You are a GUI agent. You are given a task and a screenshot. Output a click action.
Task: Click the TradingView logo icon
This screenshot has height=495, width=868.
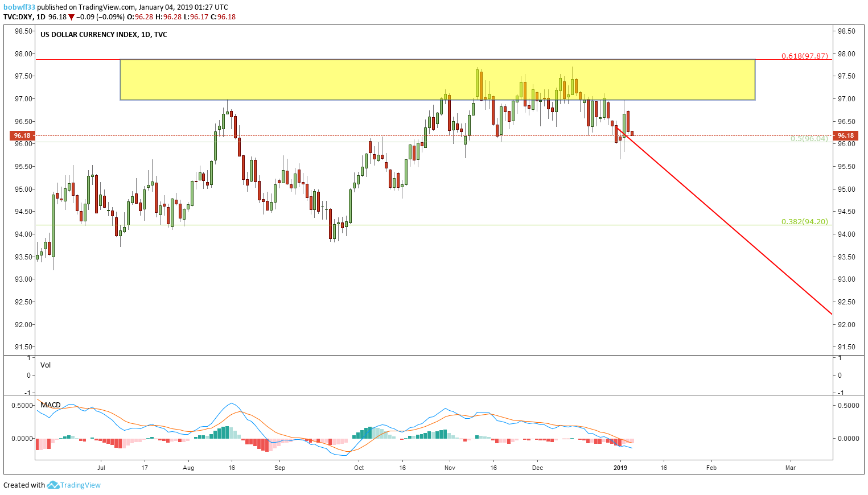(x=53, y=485)
